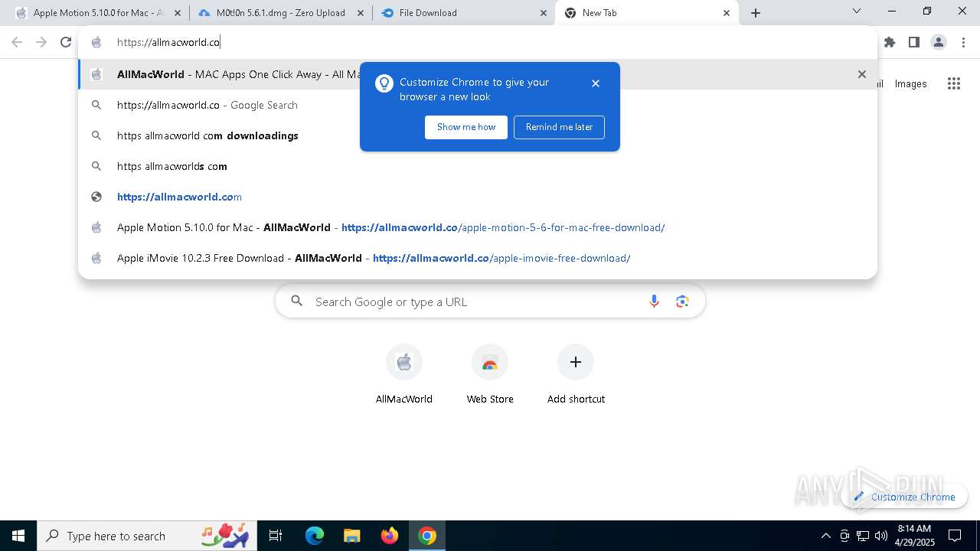The image size is (980, 551).
Task: Open the profile avatar menu
Action: 939,43
